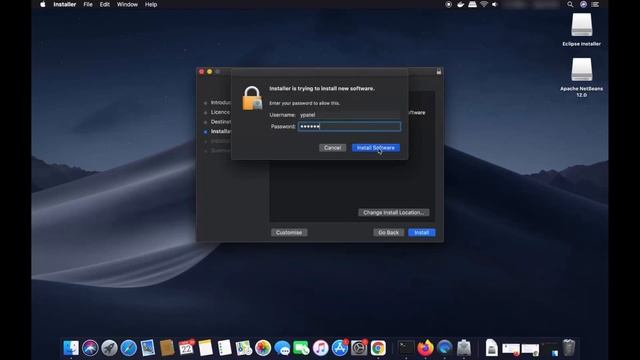Open Photos from the Dock
This screenshot has width=640, height=360.
263,348
